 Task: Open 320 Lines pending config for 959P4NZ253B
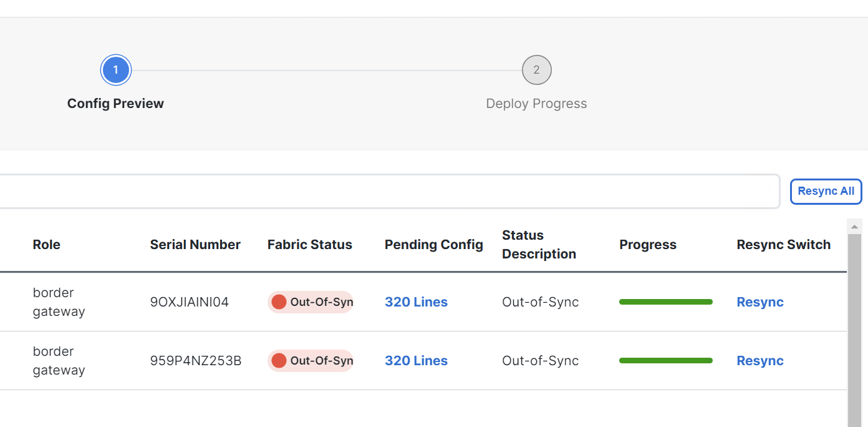416,361
